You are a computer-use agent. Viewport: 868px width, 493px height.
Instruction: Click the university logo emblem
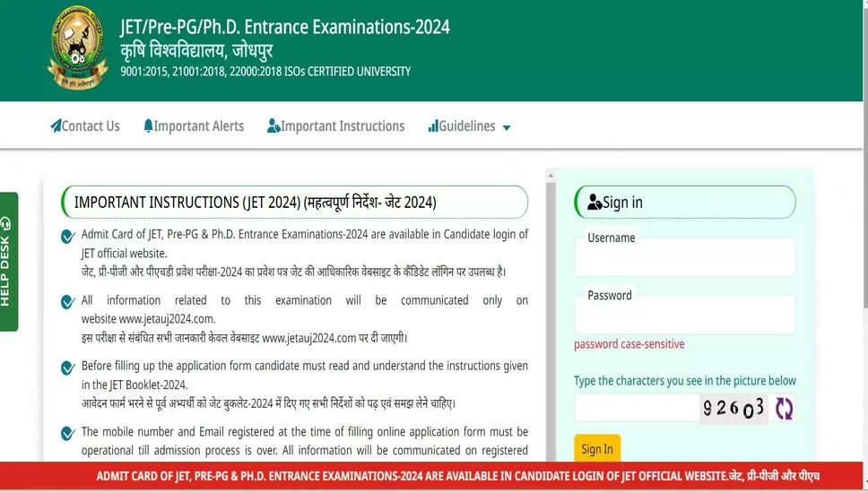tap(77, 48)
